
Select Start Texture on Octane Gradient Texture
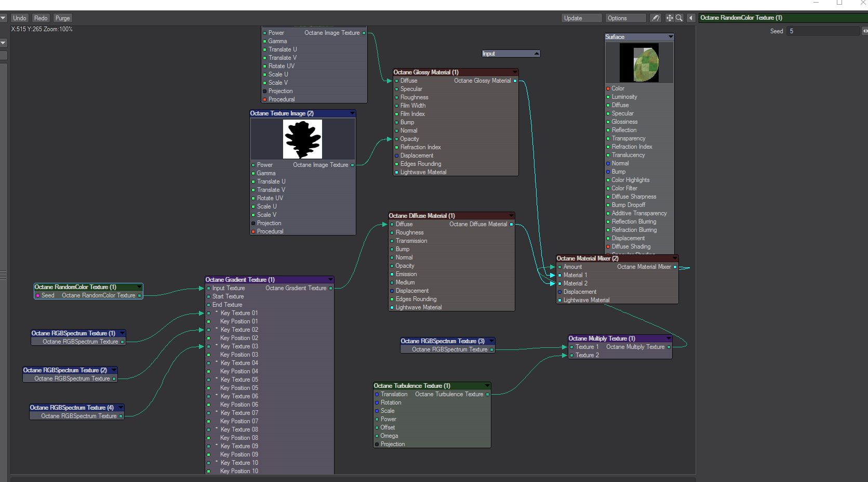coord(228,296)
